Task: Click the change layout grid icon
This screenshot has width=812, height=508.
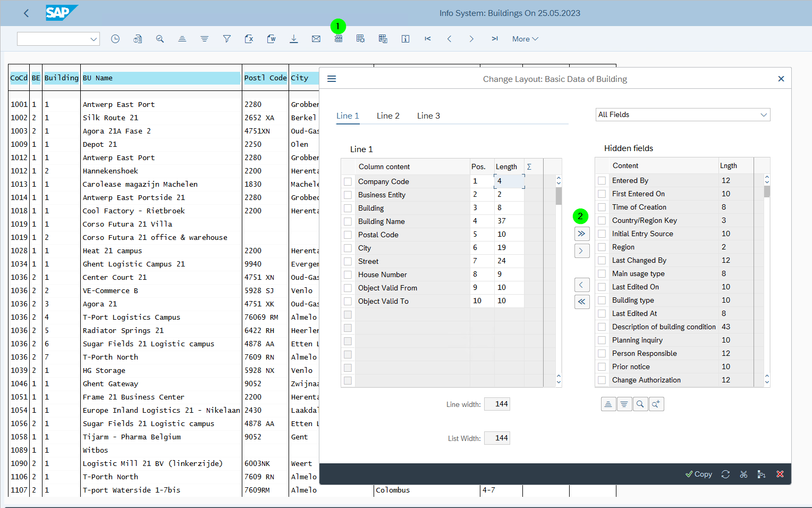Action: click(339, 39)
